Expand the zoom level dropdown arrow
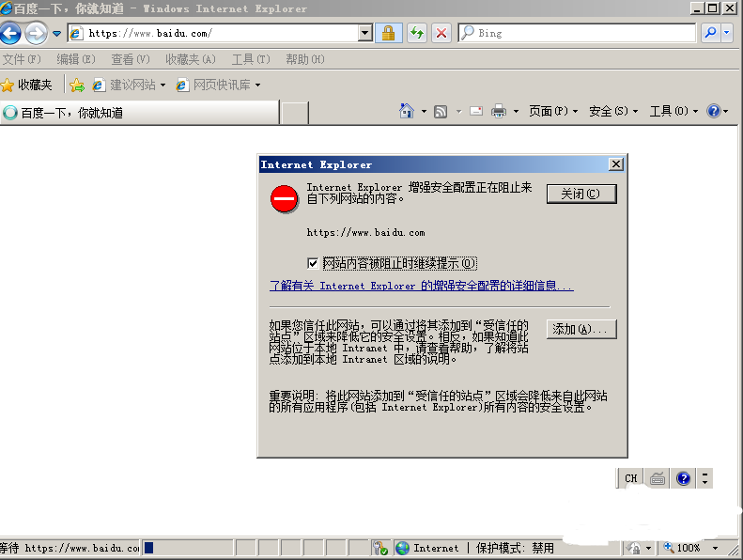 [x=715, y=548]
